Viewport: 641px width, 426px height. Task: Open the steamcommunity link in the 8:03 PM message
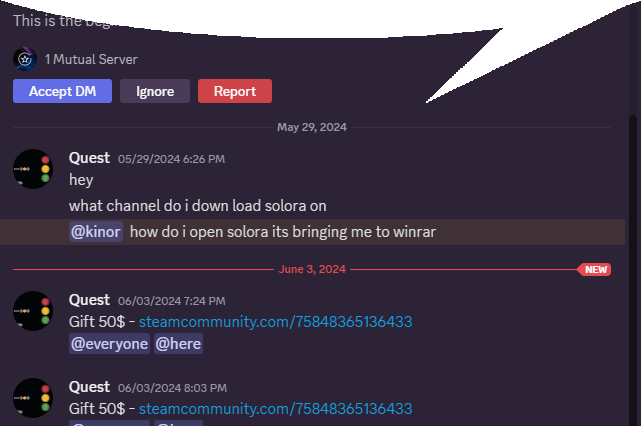276,409
